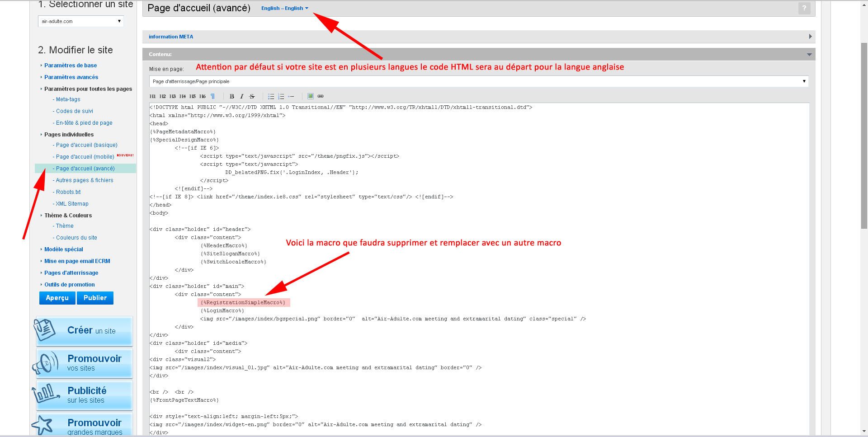The width and height of the screenshot is (868, 437).
Task: Open Pages d'atterrissage menu
Action: pyautogui.click(x=71, y=273)
